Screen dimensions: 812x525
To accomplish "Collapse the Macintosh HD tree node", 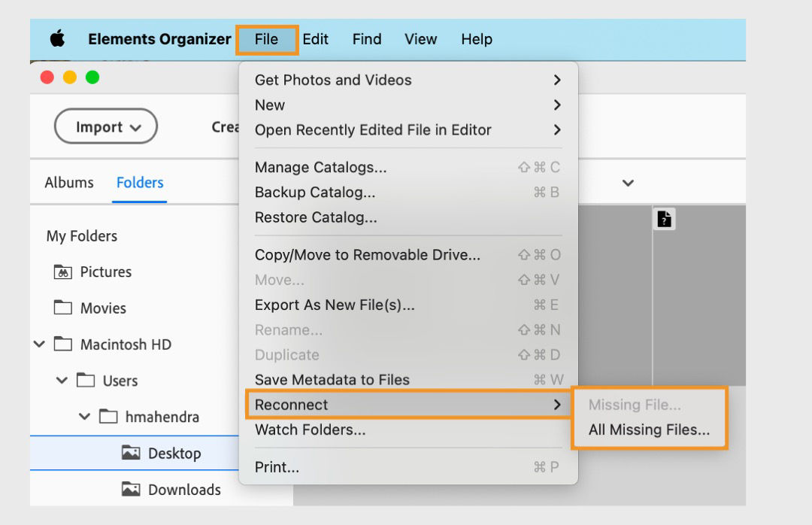I will click(39, 344).
